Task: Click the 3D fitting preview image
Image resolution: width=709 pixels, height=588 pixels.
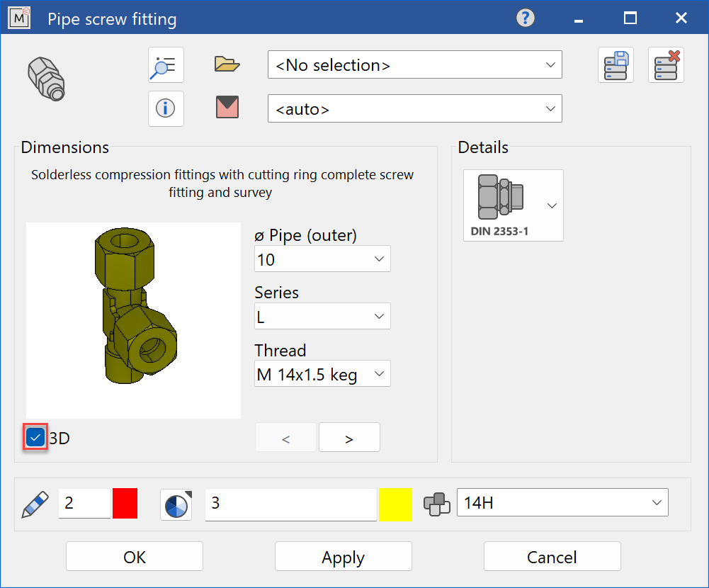Action: tap(133, 320)
